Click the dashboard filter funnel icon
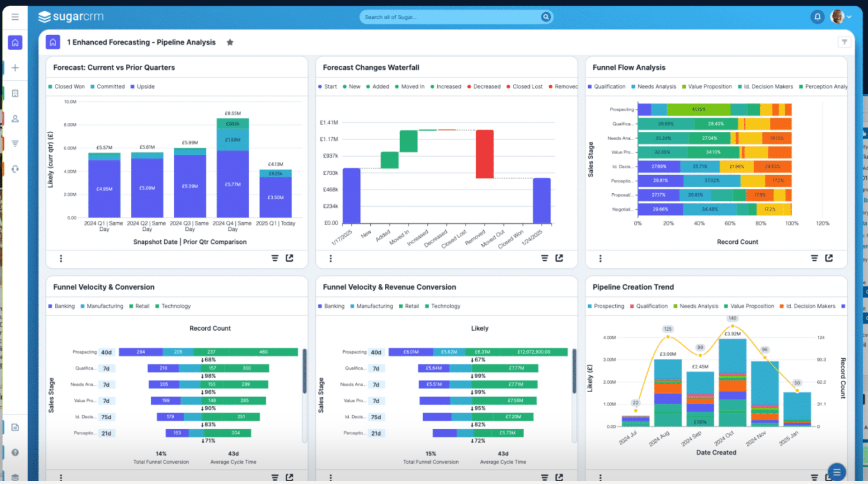This screenshot has width=868, height=484. (x=844, y=42)
